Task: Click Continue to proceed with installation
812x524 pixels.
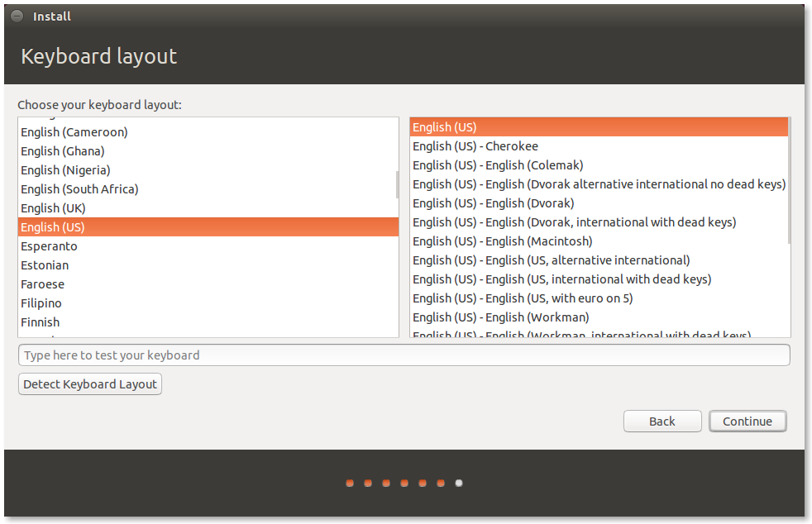Action: tap(748, 422)
